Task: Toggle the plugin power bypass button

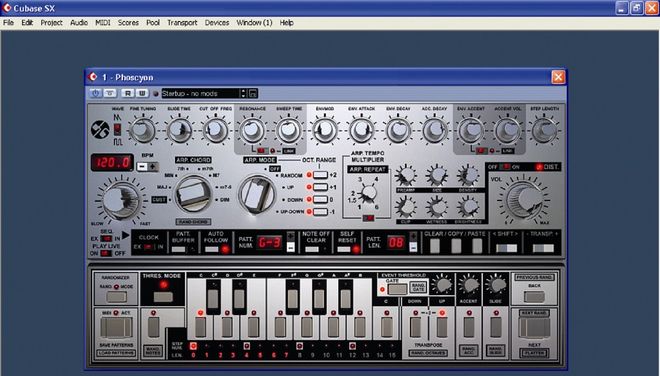Action: [96, 93]
